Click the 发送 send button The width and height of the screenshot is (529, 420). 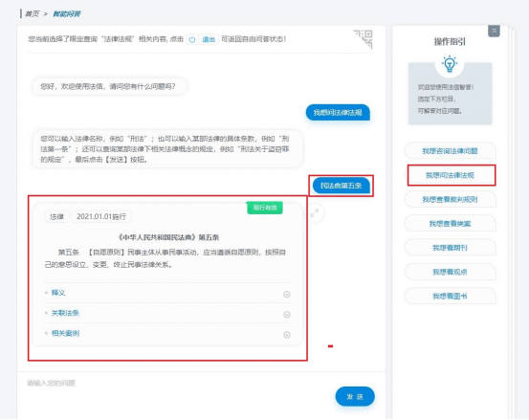(x=355, y=396)
